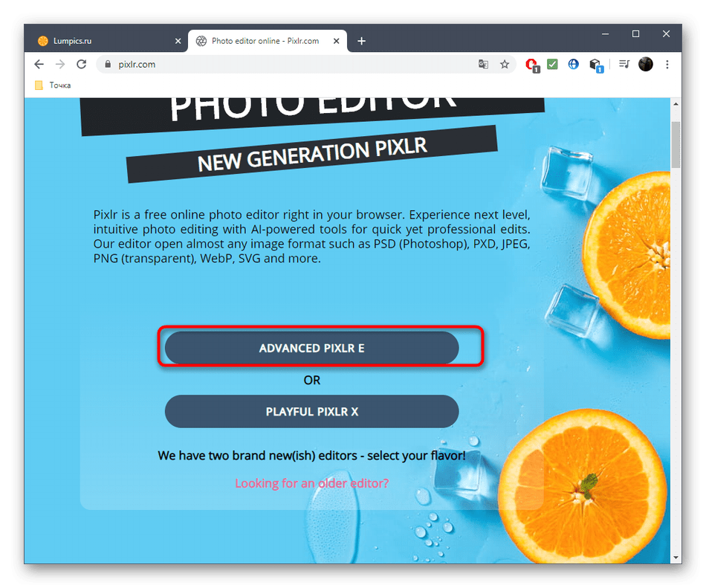Reload the page with the refresh icon

[82, 65]
